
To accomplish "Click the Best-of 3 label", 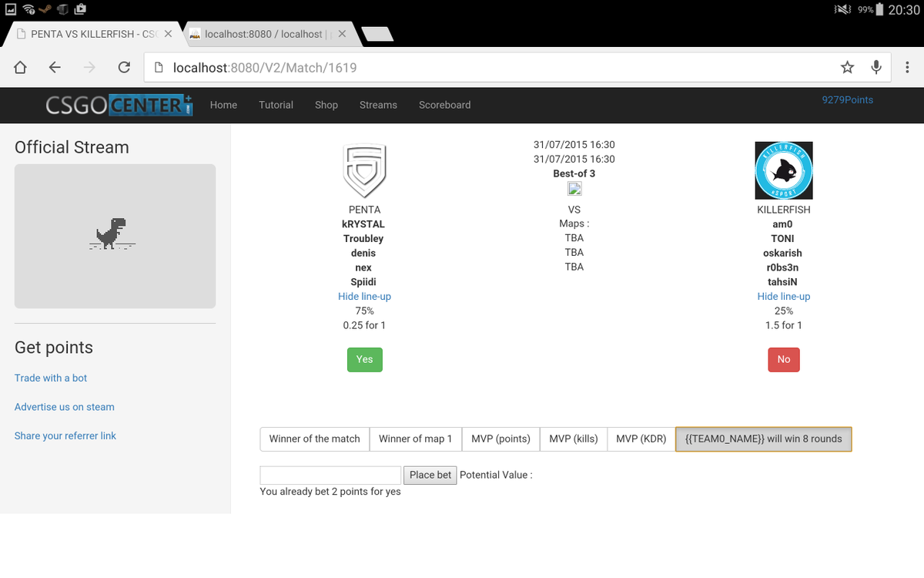I will point(574,173).
